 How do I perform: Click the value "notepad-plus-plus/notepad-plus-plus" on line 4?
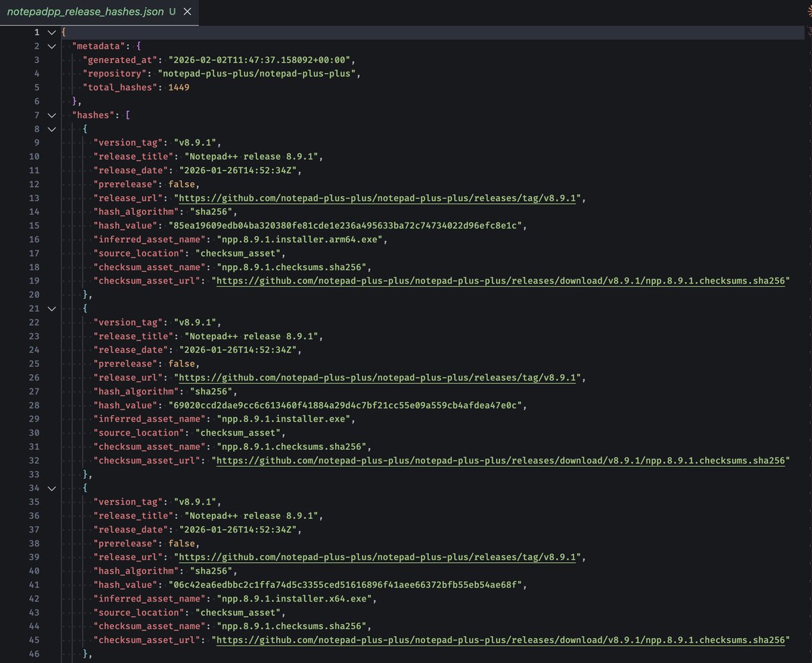click(256, 74)
